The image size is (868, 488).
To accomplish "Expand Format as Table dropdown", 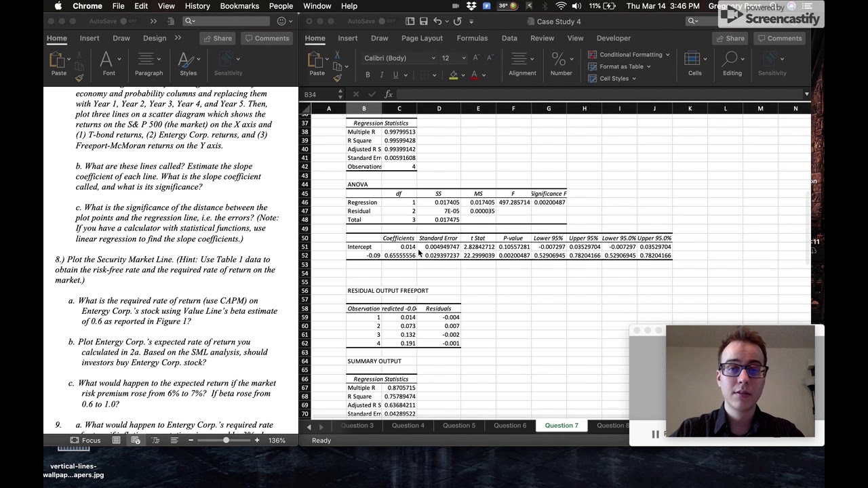I will [x=648, y=66].
